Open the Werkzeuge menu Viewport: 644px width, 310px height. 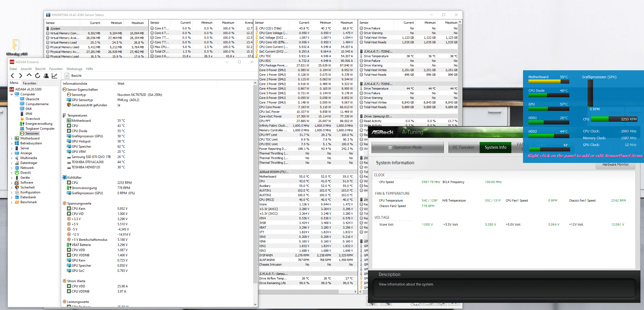(74, 69)
